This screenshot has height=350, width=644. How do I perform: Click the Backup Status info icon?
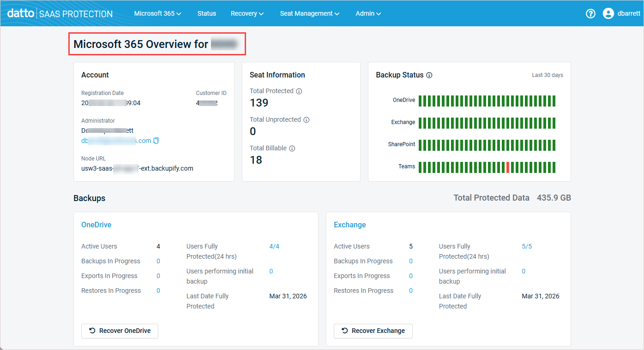[x=429, y=75]
